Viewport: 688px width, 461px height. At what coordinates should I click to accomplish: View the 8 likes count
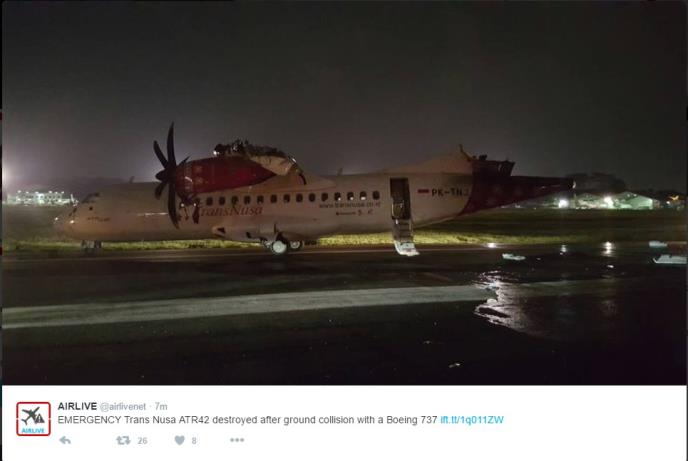point(194,440)
